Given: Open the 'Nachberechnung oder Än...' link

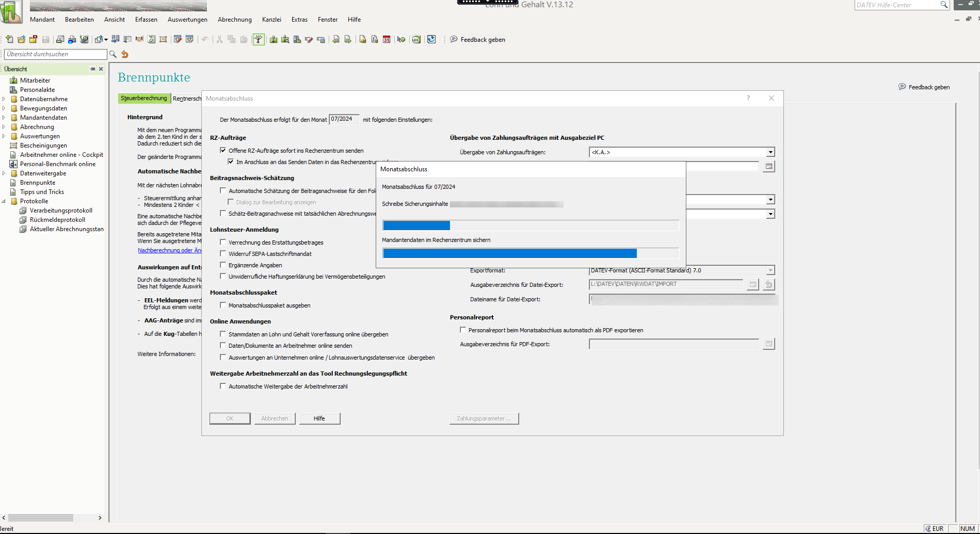Looking at the screenshot, I should (x=169, y=250).
